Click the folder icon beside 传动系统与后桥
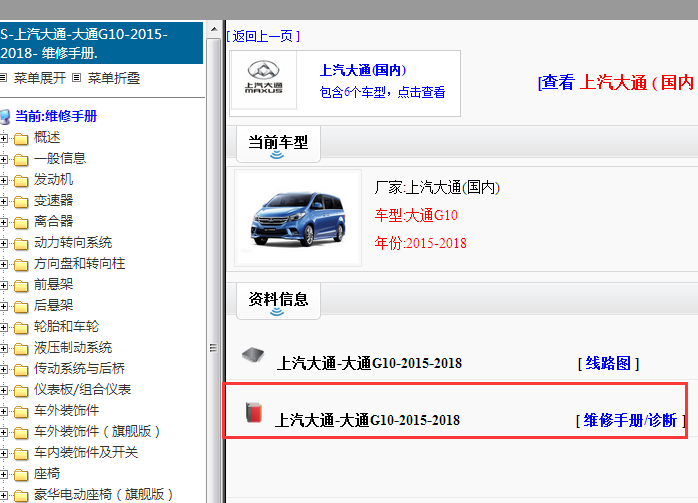698x503 pixels. tap(20, 370)
